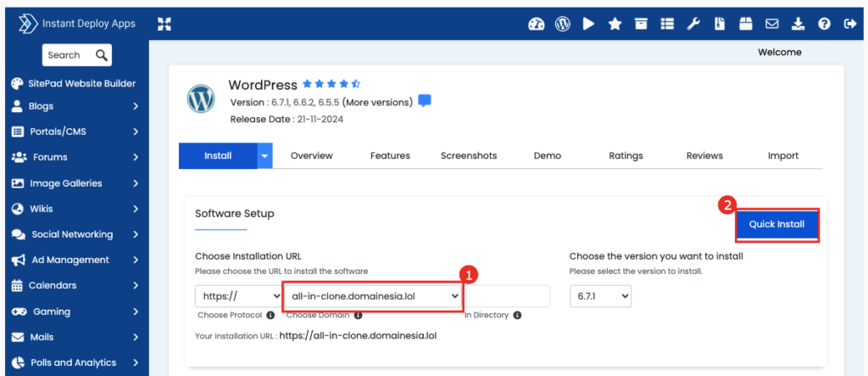Click the info icon beside Choose Protocol
868x376 pixels.
point(270,315)
